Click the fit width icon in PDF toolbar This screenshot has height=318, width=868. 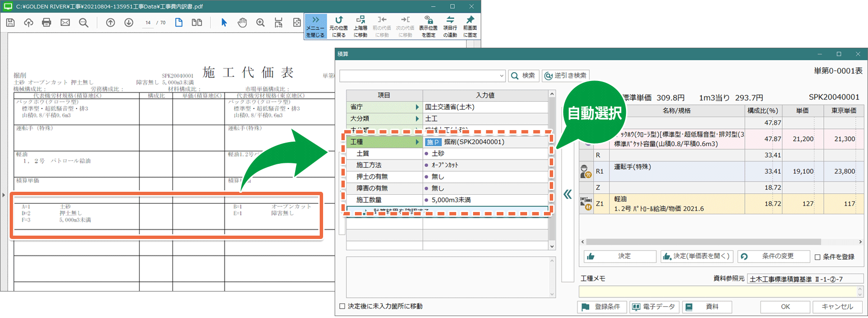pos(279,23)
